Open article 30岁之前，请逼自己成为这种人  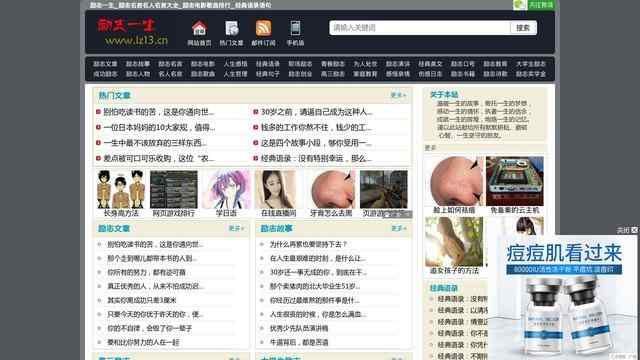pos(317,112)
